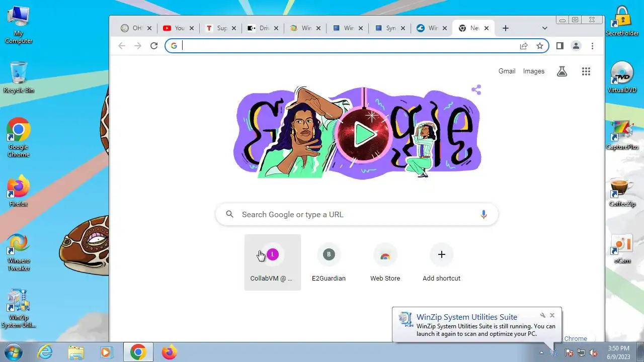Start voice search with microphone
Screen dimensions: 644x362
tap(484, 214)
